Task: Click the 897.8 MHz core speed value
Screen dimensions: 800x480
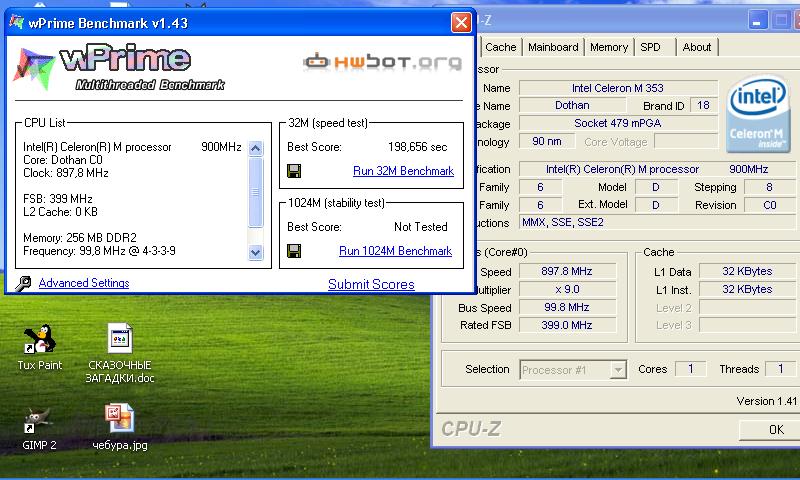Action: tap(567, 271)
